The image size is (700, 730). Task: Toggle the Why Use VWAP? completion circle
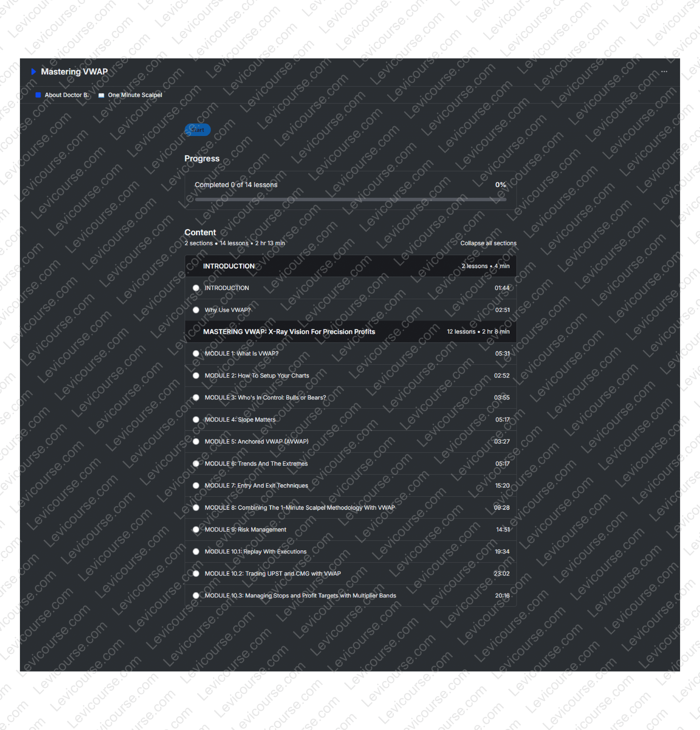coord(196,310)
